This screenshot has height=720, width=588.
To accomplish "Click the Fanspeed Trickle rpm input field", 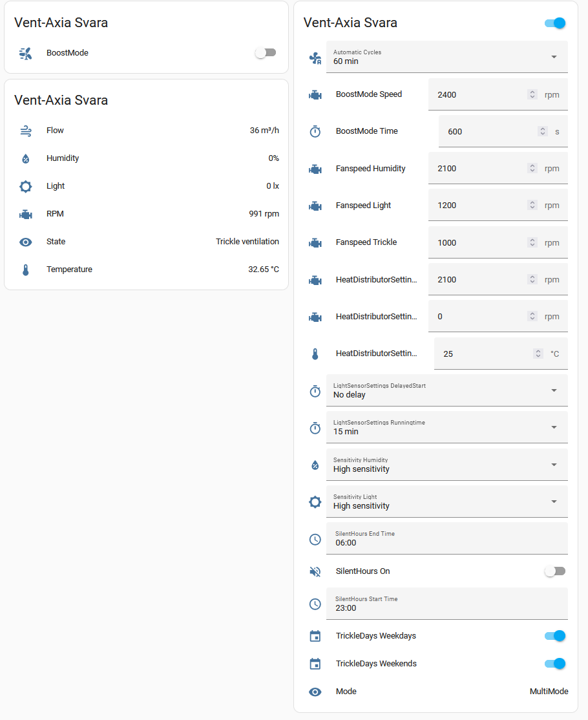I will coord(478,243).
